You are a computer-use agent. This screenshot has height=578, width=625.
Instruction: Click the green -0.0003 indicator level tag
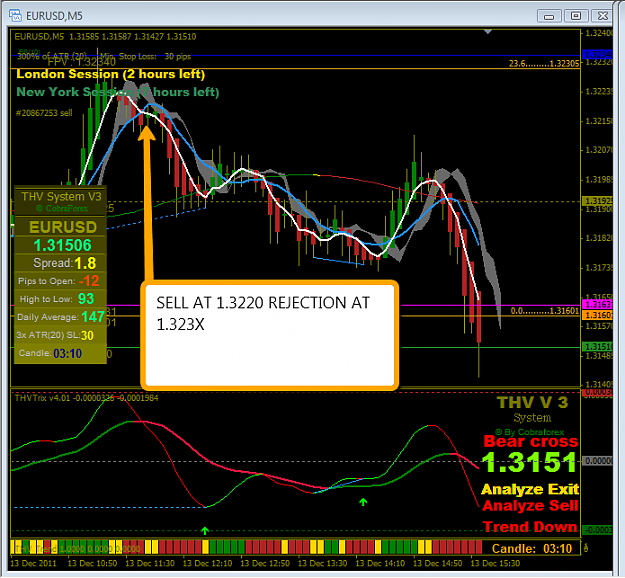click(x=597, y=530)
